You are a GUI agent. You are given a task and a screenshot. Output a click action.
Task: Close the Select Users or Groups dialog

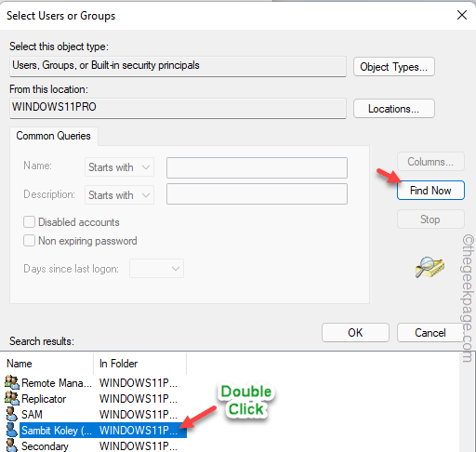coord(462,15)
